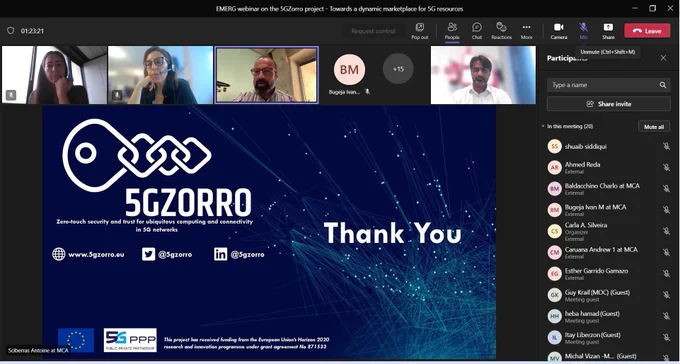Click the 5G PPP logo on the slide

[x=130, y=340]
